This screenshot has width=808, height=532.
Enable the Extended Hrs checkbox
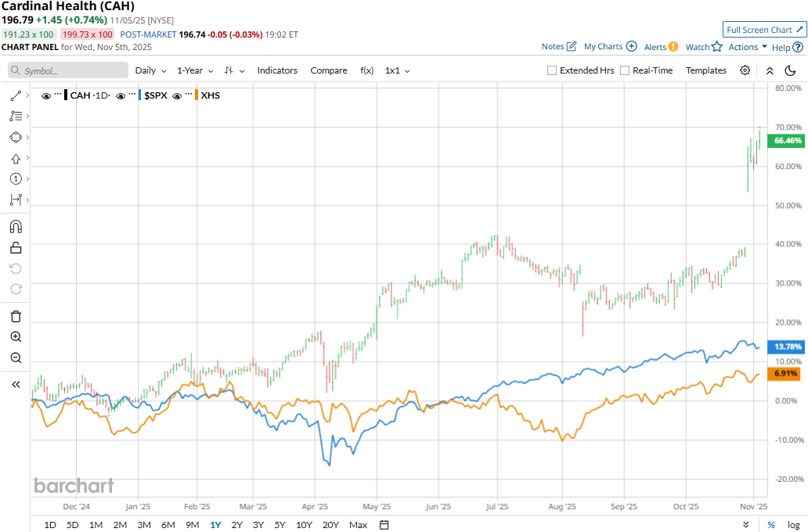[553, 70]
